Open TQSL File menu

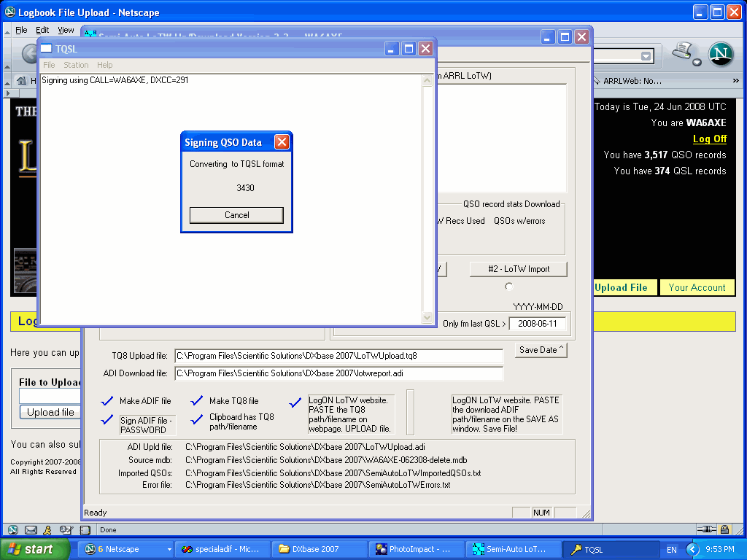point(49,65)
